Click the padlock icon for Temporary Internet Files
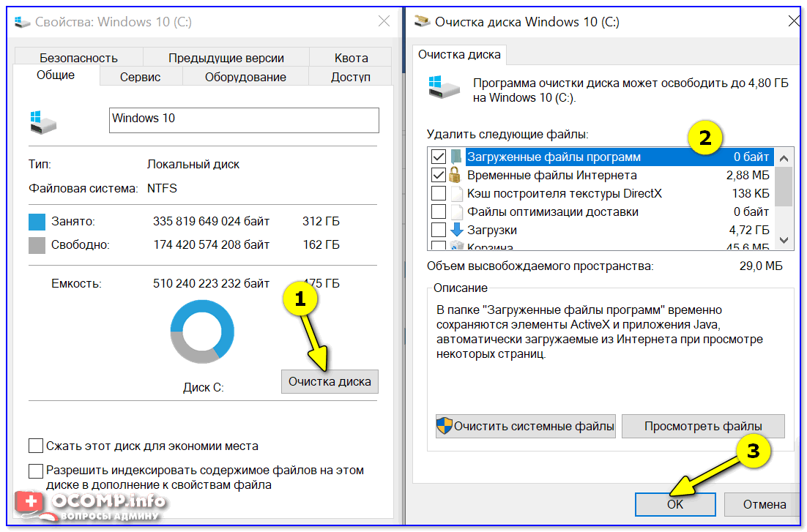807x532 pixels. tap(455, 174)
